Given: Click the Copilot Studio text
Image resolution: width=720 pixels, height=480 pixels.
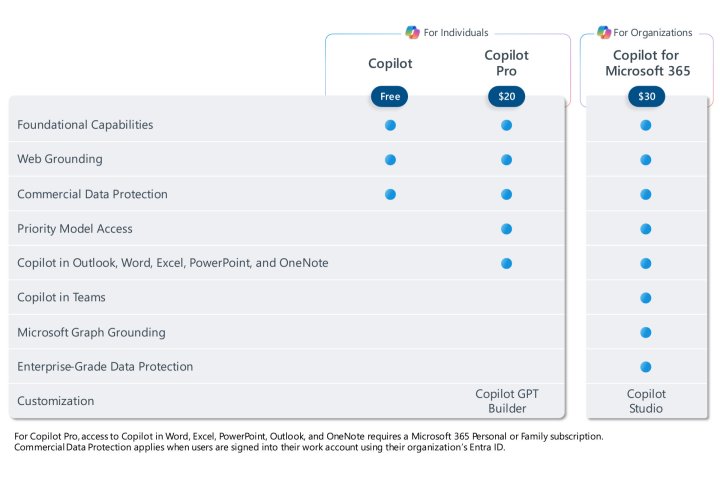Looking at the screenshot, I should point(646,401).
